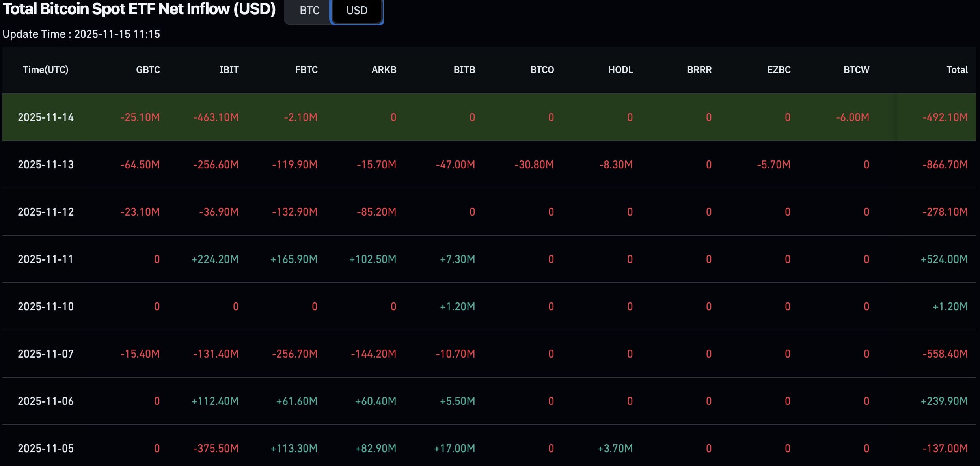Click the -30.80M BTCO value
980x466 pixels.
(534, 165)
